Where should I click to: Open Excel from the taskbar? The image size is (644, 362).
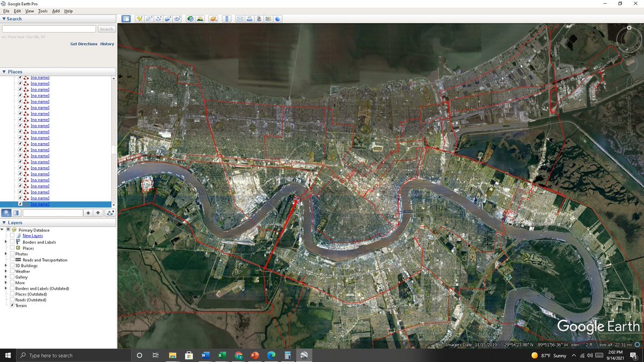point(222,355)
